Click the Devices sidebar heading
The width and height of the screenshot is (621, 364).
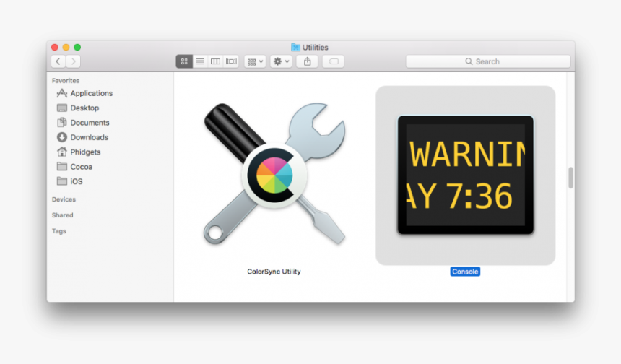(64, 199)
